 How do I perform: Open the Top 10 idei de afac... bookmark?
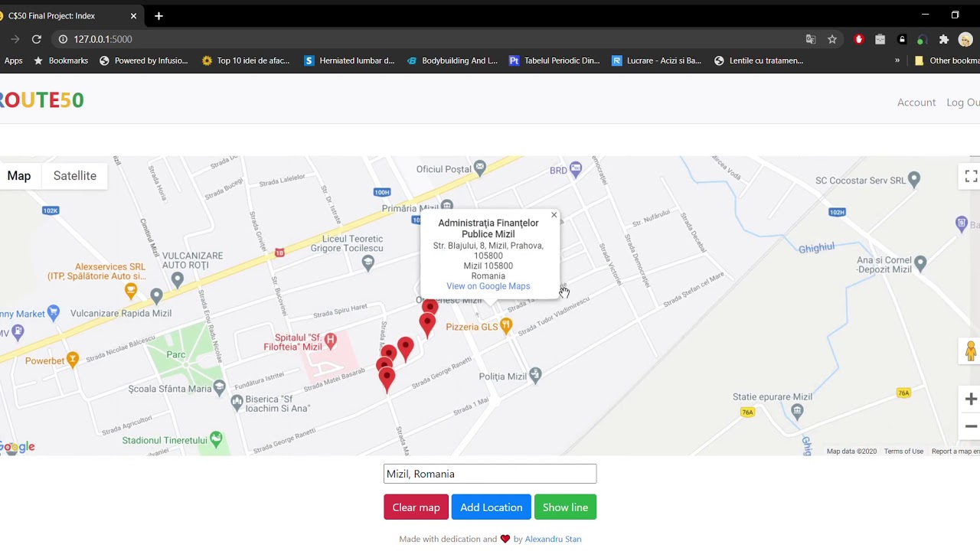(246, 60)
